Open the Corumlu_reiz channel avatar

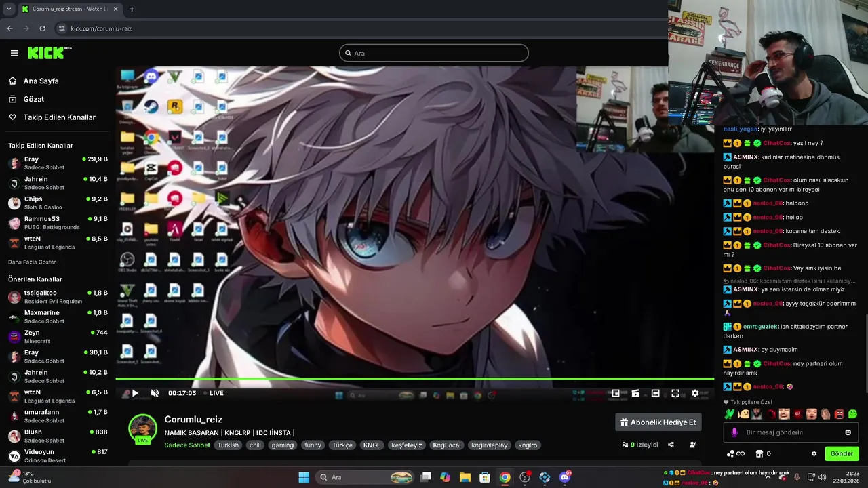pos(142,428)
